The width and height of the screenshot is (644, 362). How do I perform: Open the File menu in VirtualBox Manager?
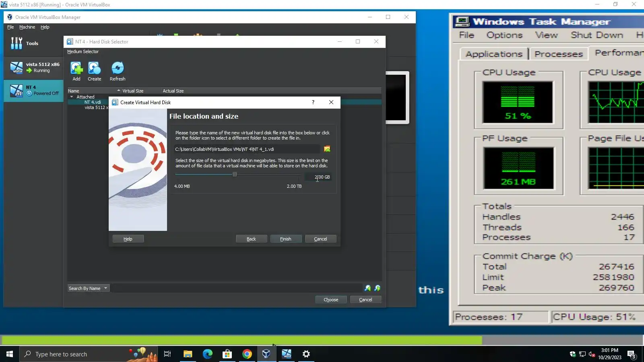(x=10, y=27)
